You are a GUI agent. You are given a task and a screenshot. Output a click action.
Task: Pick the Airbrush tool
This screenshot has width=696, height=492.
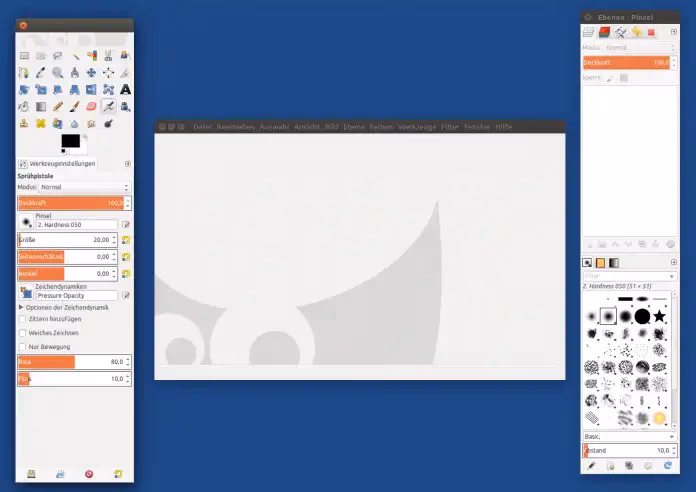[108, 106]
